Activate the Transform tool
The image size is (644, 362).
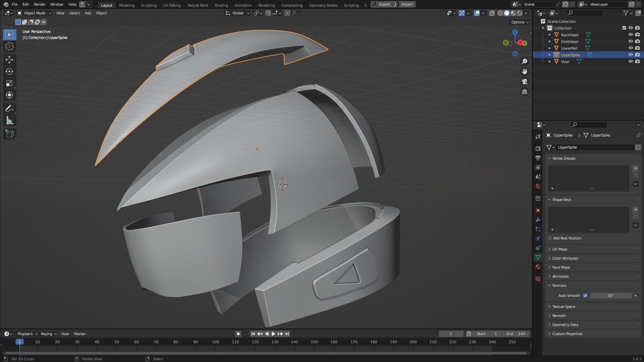coord(9,95)
